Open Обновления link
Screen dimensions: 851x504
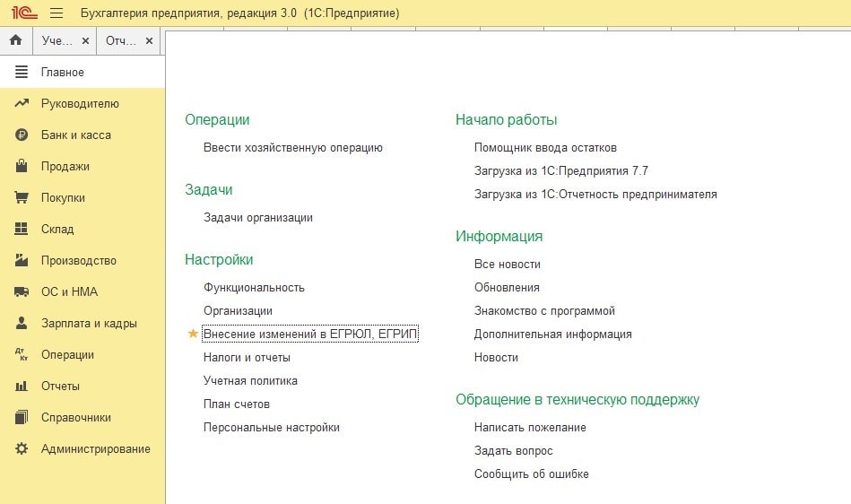507,288
